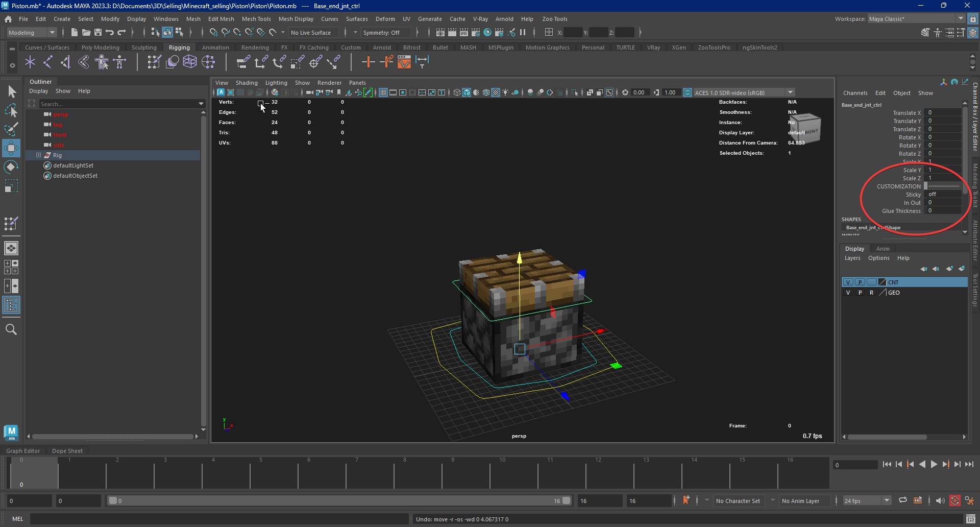
Task: Click the New Scene icon
Action: point(75,32)
